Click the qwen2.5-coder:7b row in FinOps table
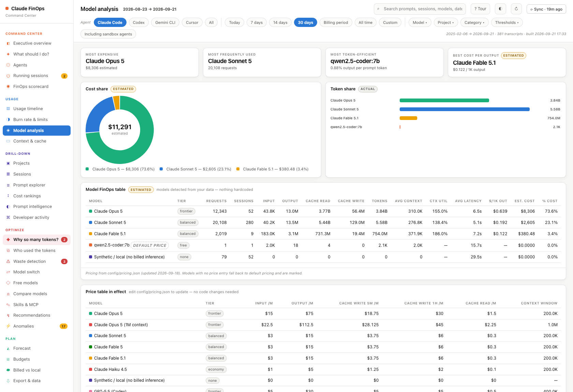 coord(323,245)
